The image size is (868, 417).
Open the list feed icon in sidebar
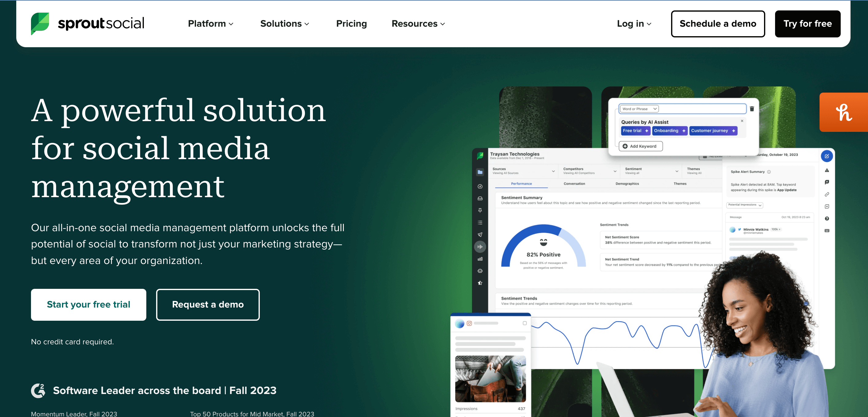click(480, 223)
